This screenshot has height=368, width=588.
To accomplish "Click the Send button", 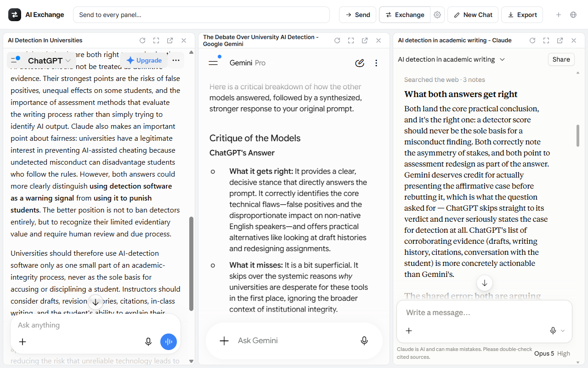I will point(357,15).
